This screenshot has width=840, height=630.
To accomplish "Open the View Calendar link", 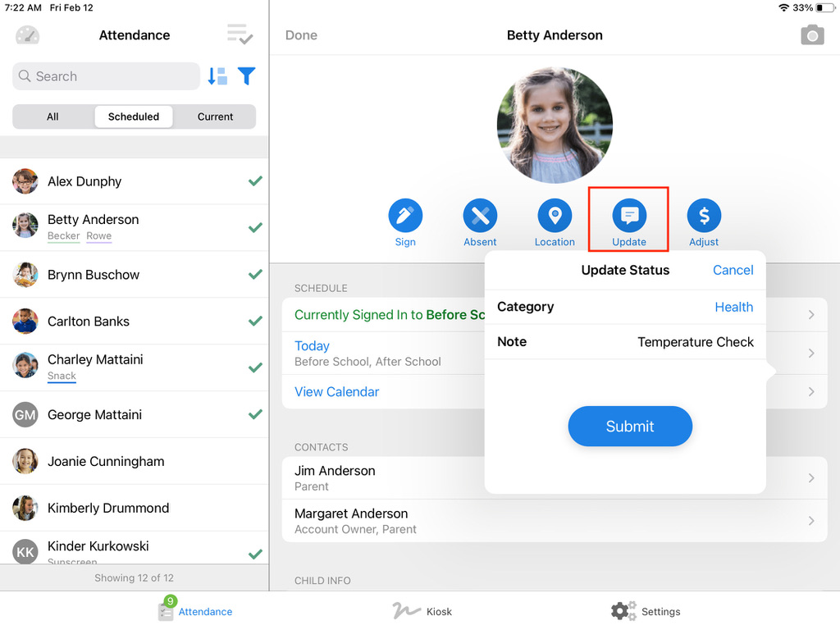I will pyautogui.click(x=336, y=391).
